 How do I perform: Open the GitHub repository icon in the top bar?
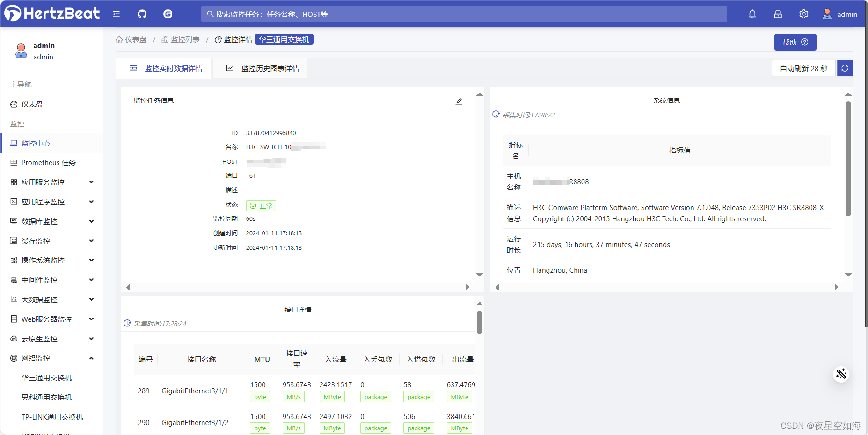pyautogui.click(x=142, y=14)
